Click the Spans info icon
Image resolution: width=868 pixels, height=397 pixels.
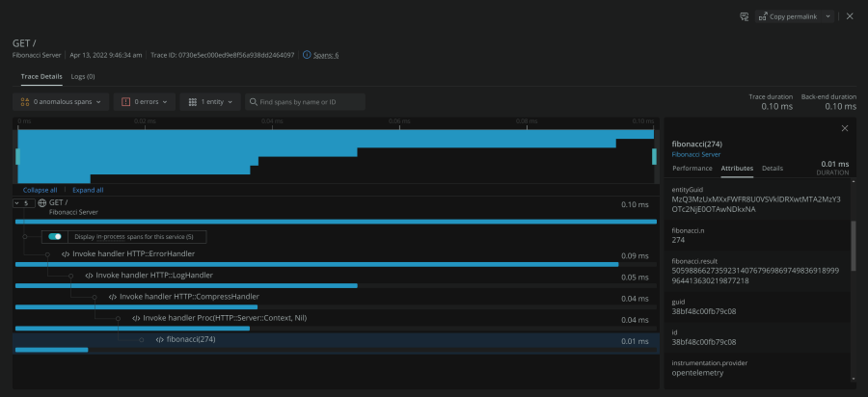[307, 55]
